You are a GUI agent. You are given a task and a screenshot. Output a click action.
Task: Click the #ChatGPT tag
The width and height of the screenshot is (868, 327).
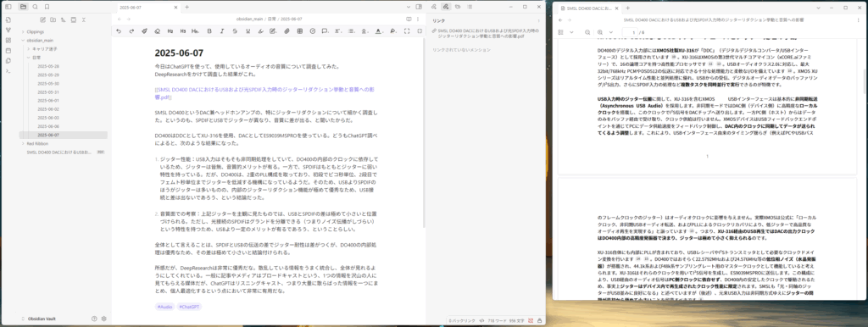click(189, 307)
